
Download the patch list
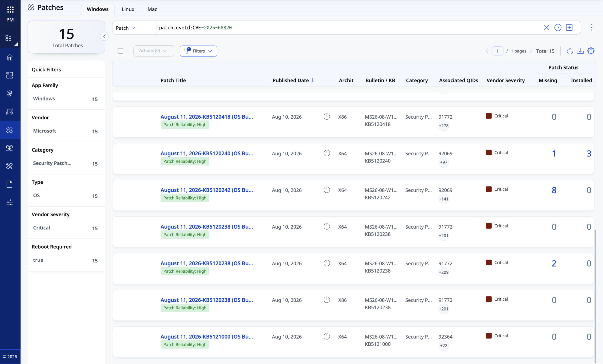coord(580,51)
